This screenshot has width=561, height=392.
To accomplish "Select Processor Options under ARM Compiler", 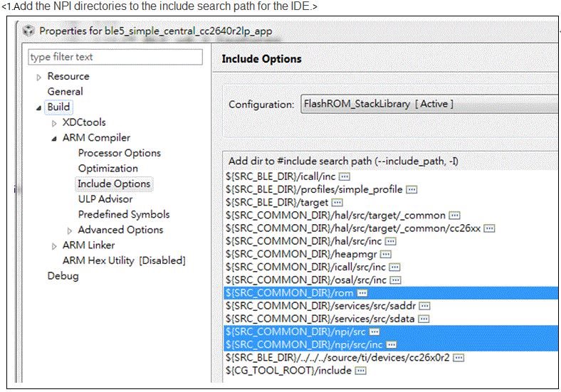I will tap(120, 153).
